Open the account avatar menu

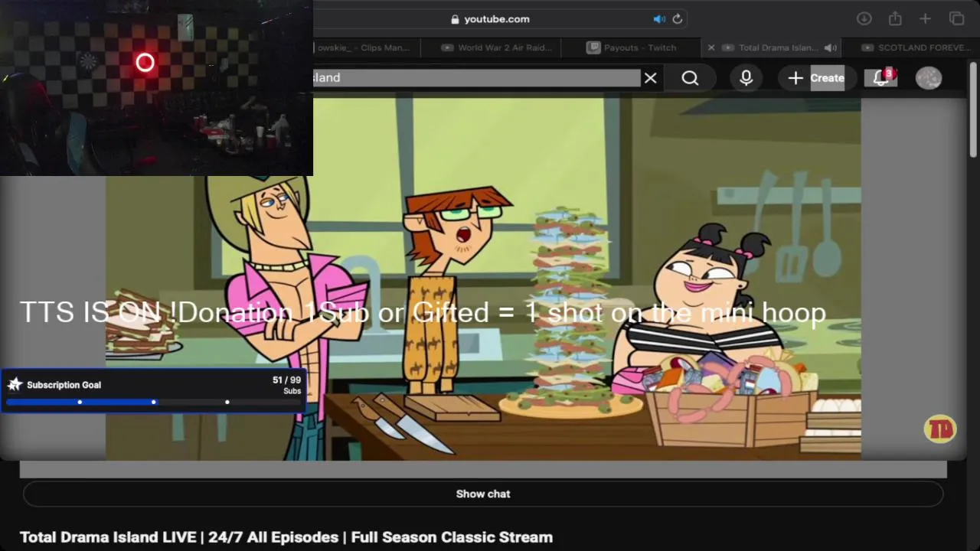pyautogui.click(x=929, y=78)
